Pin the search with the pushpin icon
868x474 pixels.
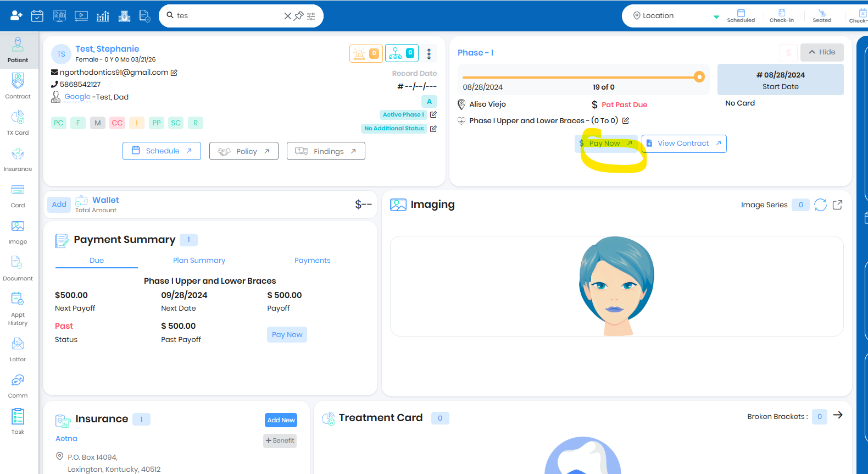pos(299,16)
